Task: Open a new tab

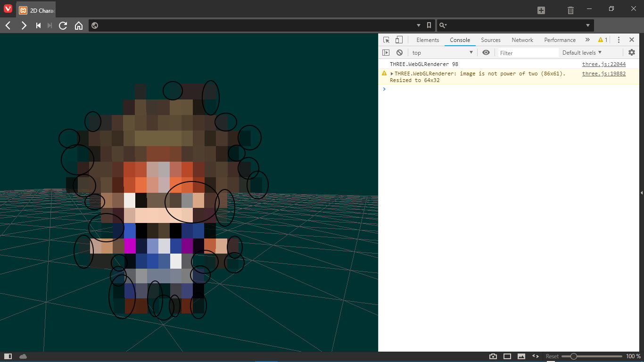Action: click(541, 10)
